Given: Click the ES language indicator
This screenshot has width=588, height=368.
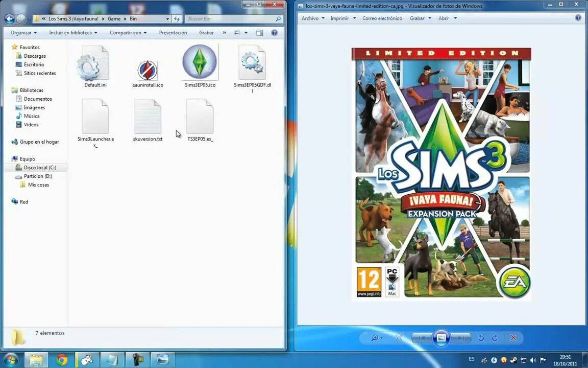Looking at the screenshot, I should click(472, 359).
